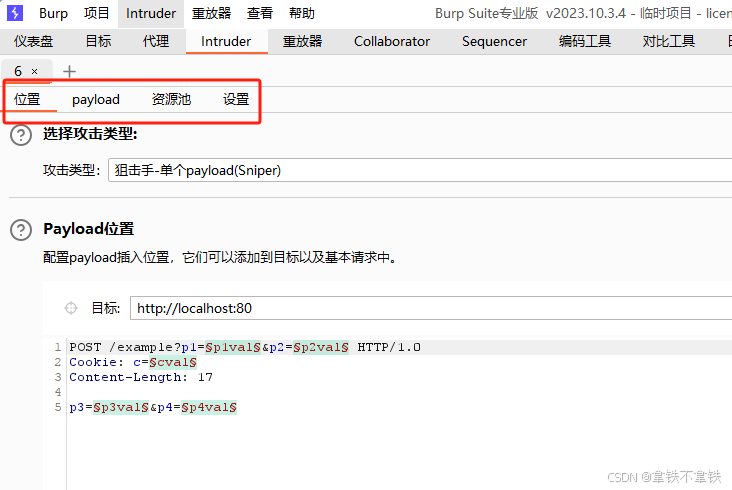This screenshot has height=490, width=732.
Task: Open help for attack type selection
Action: coord(21,135)
